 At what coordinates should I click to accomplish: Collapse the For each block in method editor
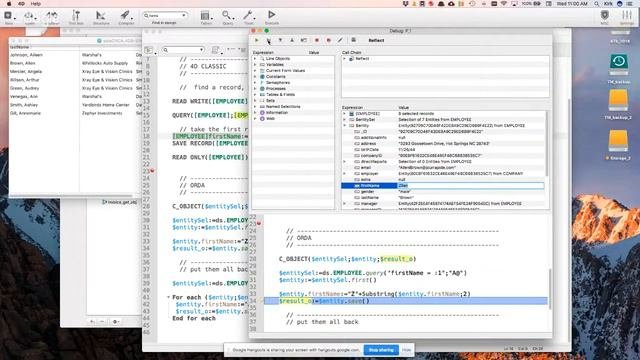coord(168,297)
